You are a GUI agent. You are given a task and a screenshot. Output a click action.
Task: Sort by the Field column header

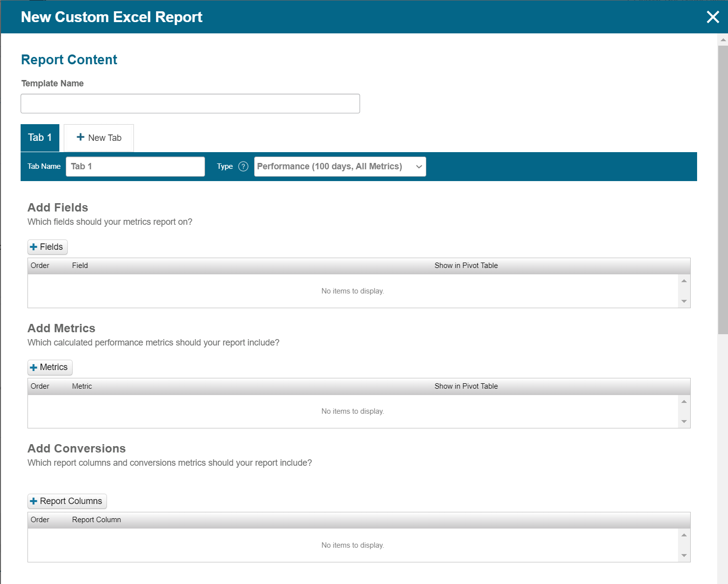click(80, 265)
